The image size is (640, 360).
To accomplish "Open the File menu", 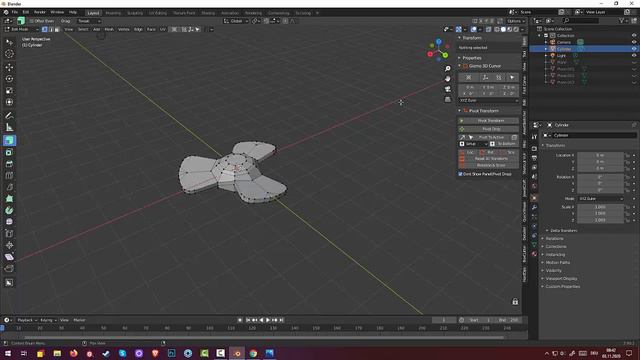I will point(15,12).
